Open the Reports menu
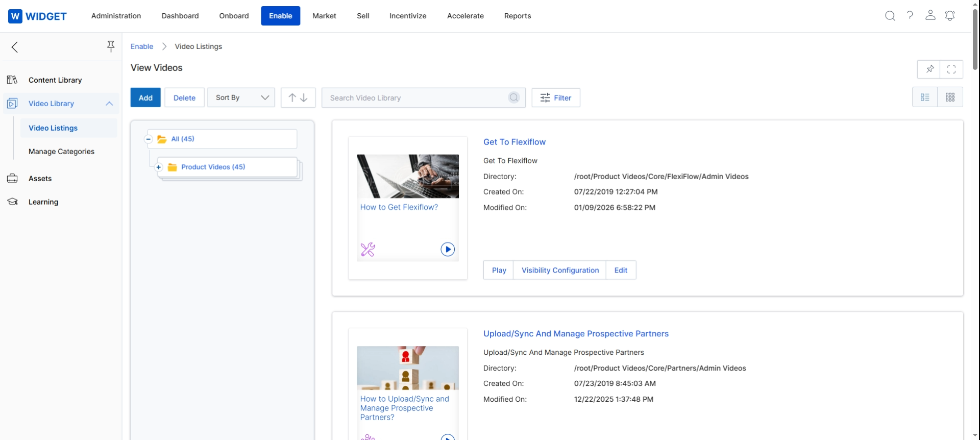This screenshot has width=980, height=440. click(518, 16)
